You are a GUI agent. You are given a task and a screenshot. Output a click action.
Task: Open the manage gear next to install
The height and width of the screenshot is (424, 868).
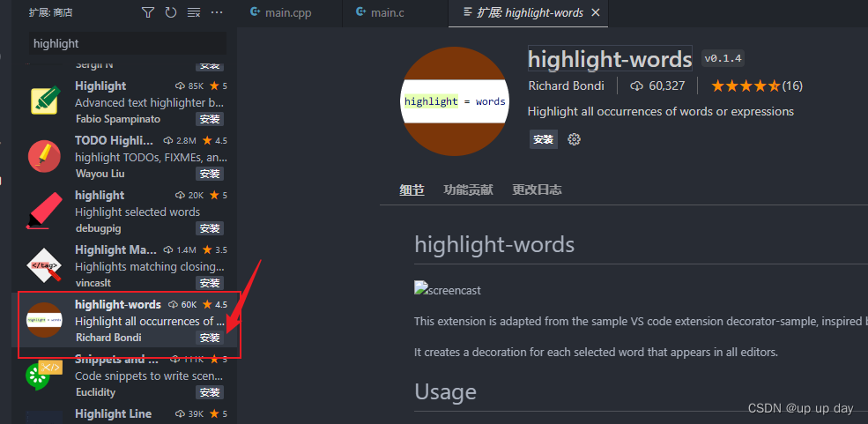[x=574, y=139]
